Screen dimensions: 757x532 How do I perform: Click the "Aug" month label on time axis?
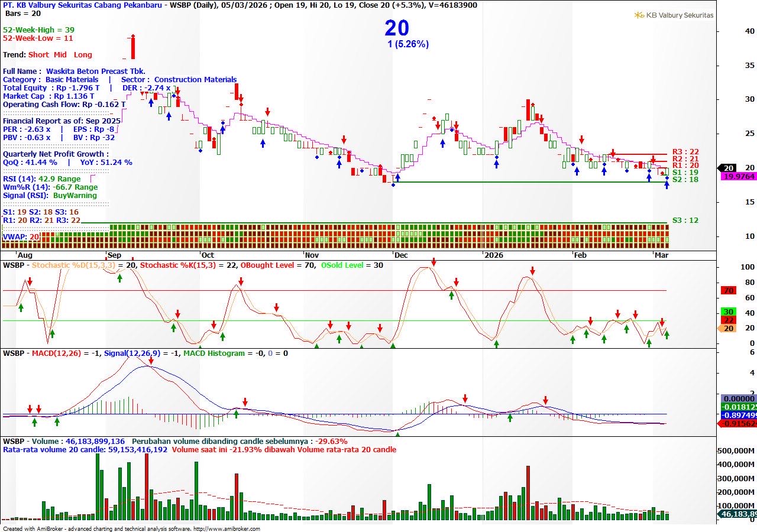[x=25, y=255]
